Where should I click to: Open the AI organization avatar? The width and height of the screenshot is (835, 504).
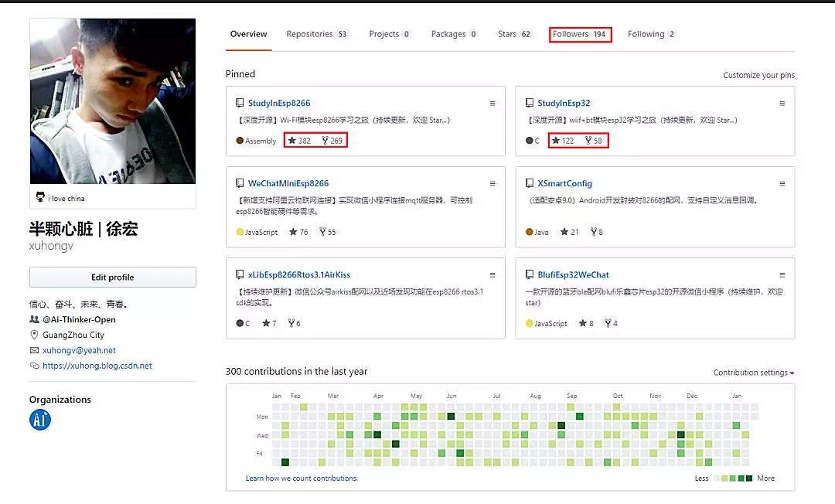point(40,420)
